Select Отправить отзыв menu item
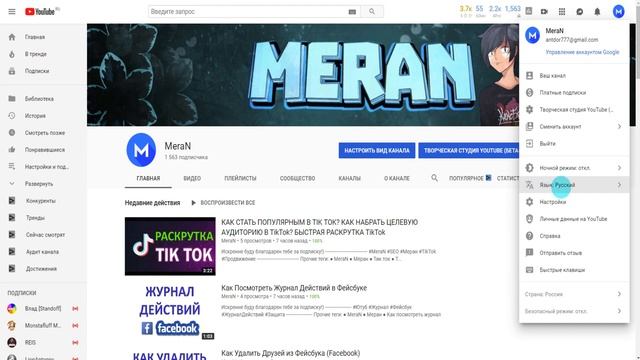Image resolution: width=640 pixels, height=360 pixels. point(574,253)
